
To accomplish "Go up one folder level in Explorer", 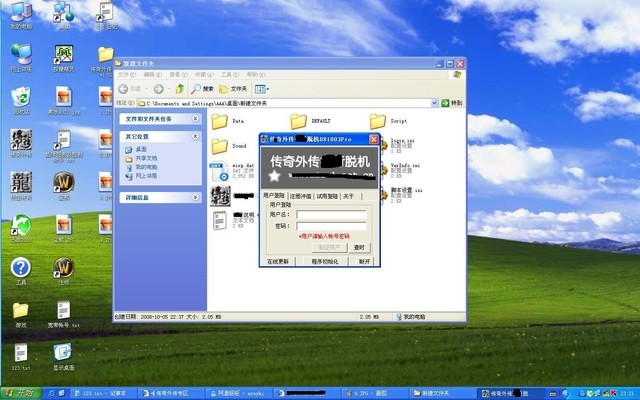I will click(180, 89).
